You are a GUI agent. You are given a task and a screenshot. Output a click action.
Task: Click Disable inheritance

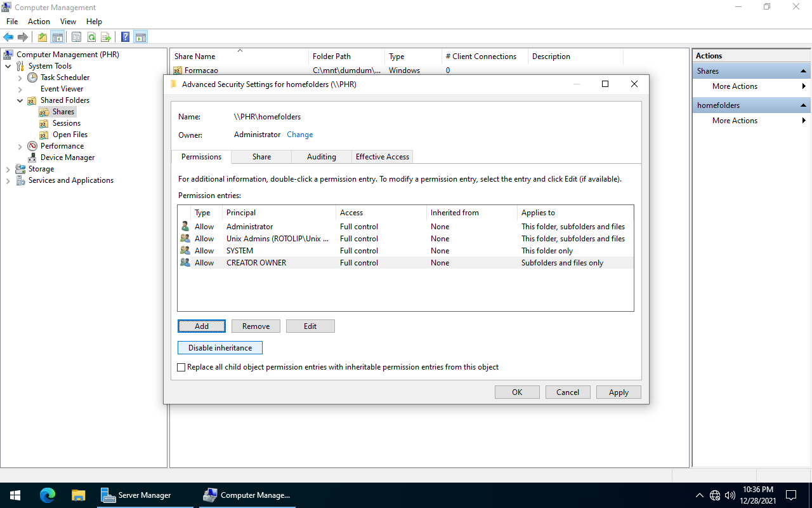pyautogui.click(x=219, y=347)
